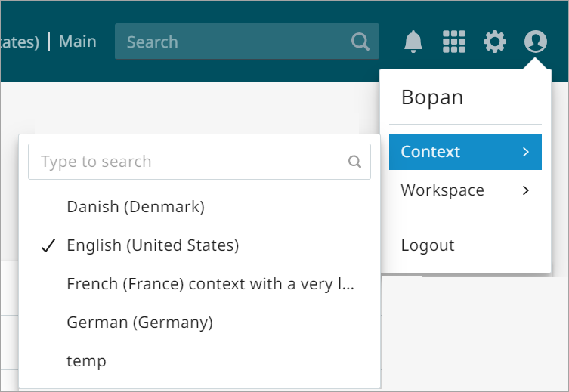Click Logout in the user menu
Viewport: 569px width, 392px height.
click(x=428, y=245)
